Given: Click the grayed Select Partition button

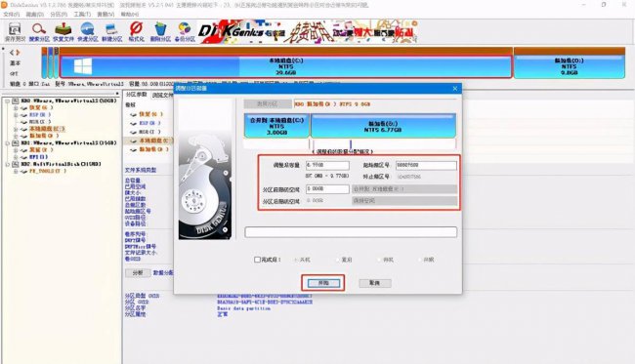Looking at the screenshot, I should 268,104.
